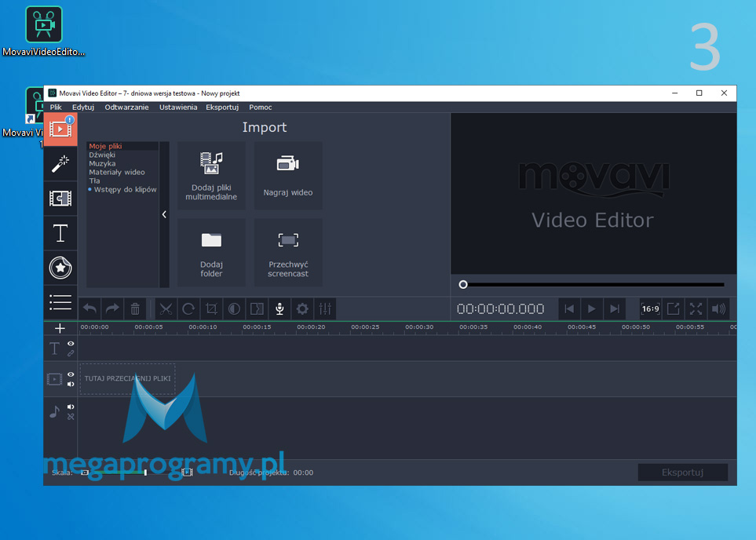Click Dodaj pliki multimedialne button
Image resolution: width=756 pixels, height=540 pixels.
click(211, 176)
